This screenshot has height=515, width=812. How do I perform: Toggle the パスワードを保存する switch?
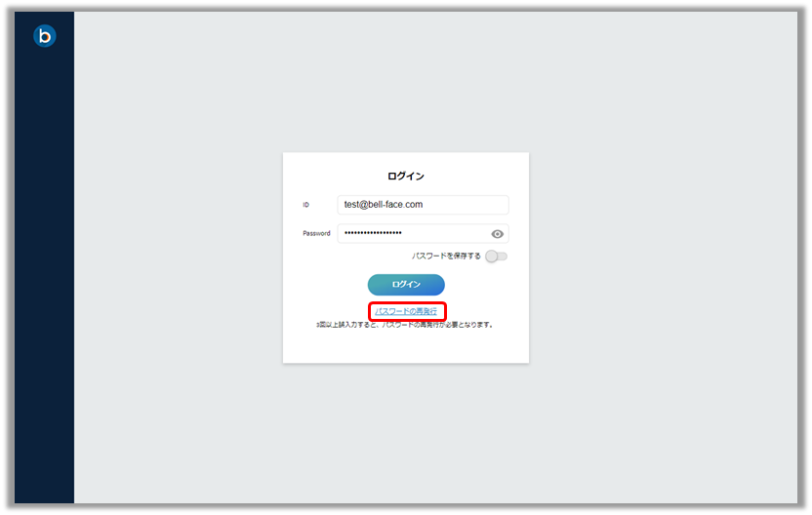click(496, 257)
